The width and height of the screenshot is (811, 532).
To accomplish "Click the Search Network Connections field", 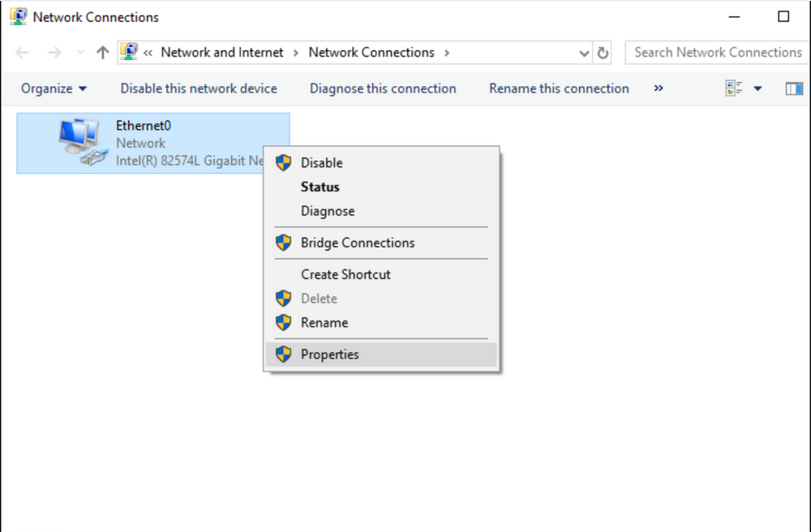I will point(717,53).
